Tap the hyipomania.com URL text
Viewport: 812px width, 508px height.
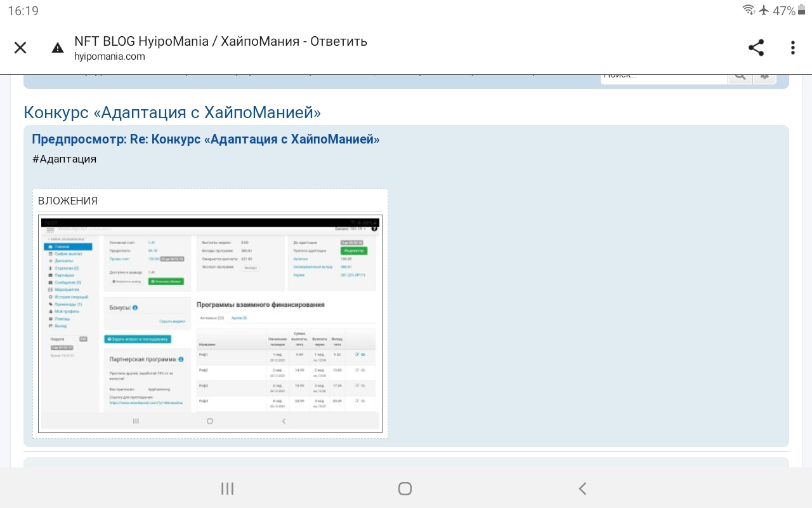[109, 57]
